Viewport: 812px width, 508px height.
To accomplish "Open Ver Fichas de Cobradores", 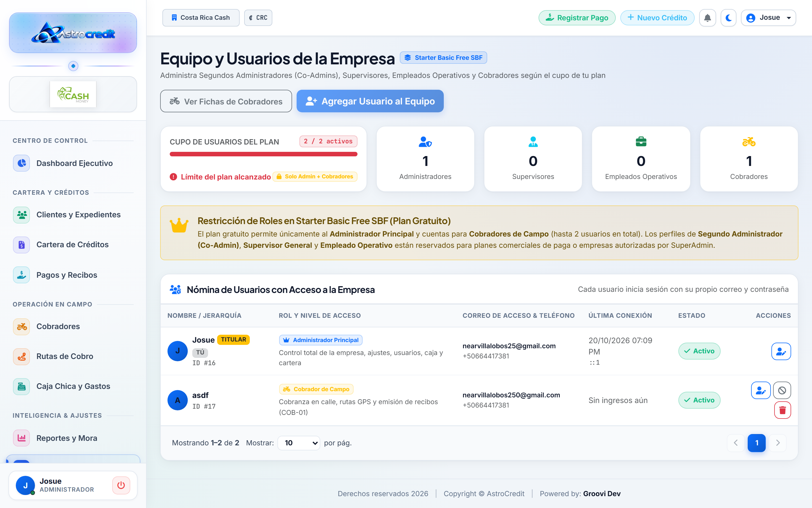I will pyautogui.click(x=226, y=101).
